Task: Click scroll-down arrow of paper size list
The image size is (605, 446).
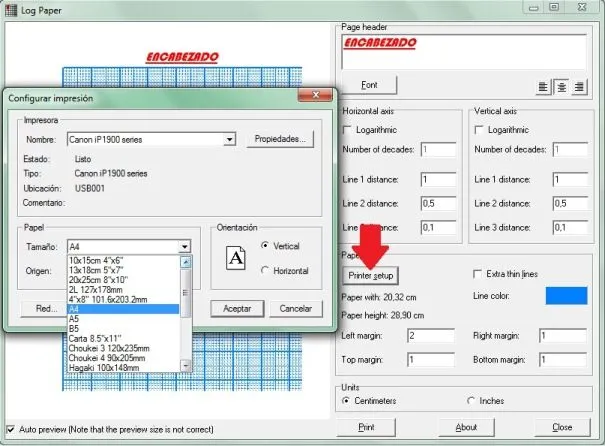Action: click(x=186, y=365)
